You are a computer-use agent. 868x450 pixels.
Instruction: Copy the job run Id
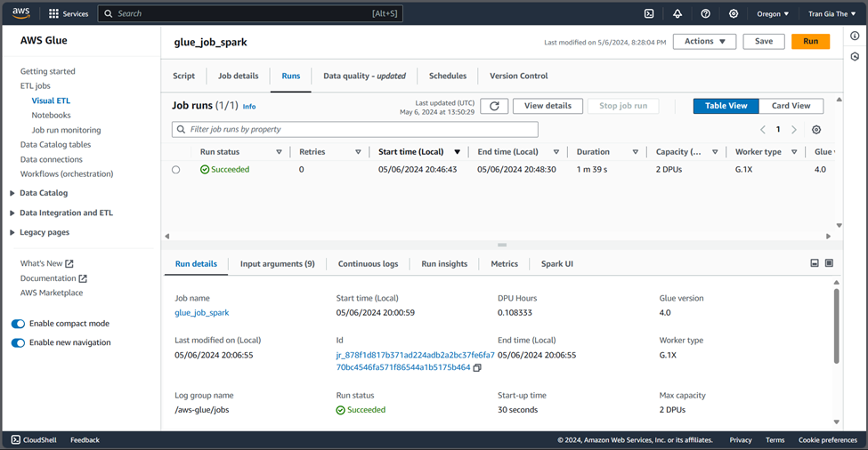click(477, 367)
